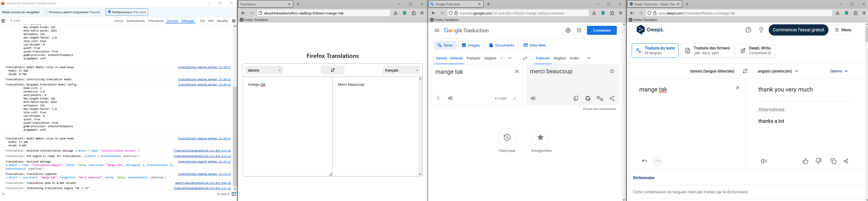Open the DeepL Menu button
Viewport: 868px width, 201px height.
click(843, 30)
